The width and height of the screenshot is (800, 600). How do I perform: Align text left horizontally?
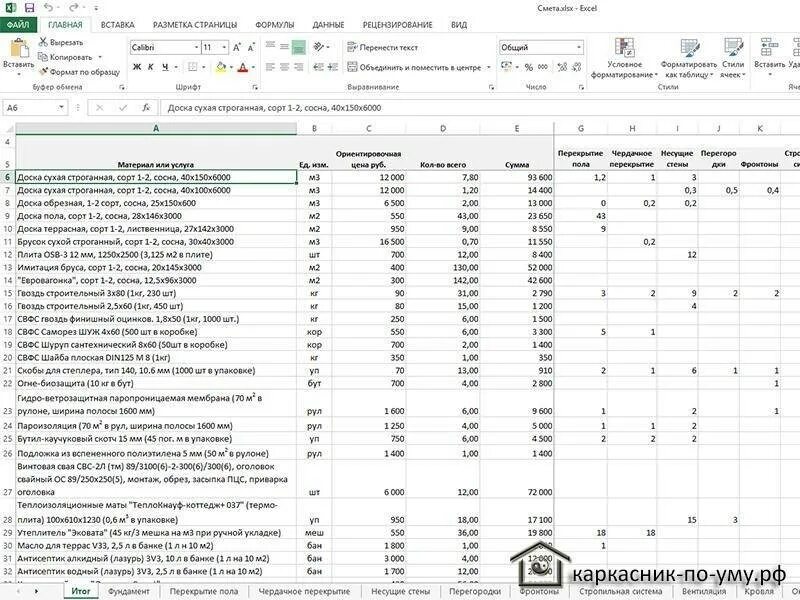(x=270, y=67)
